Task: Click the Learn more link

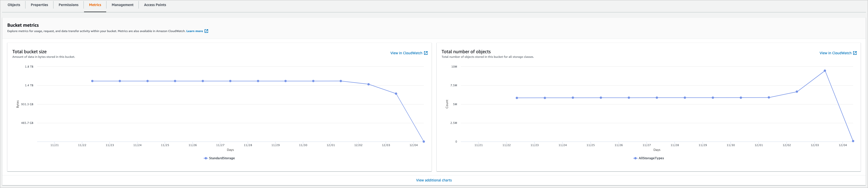Action: click(x=194, y=31)
